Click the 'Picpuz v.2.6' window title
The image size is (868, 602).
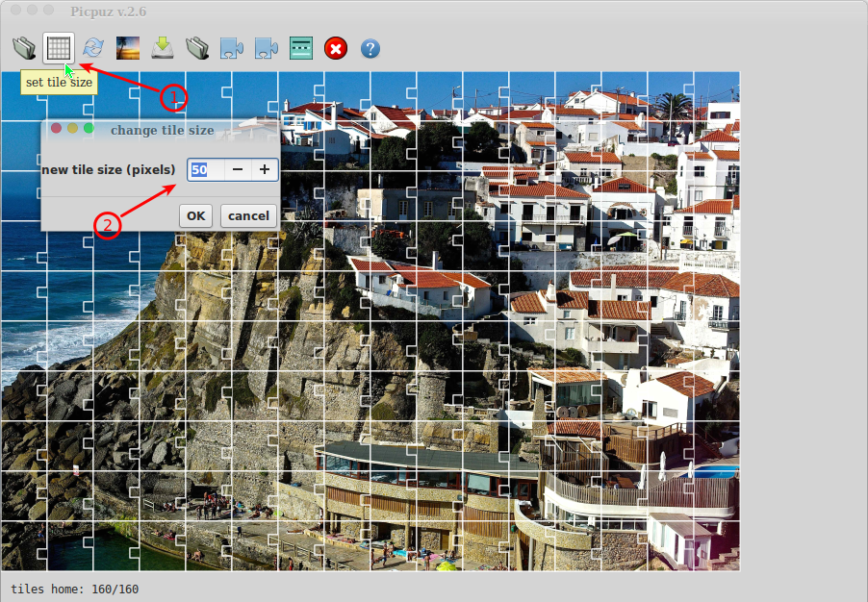tap(109, 12)
